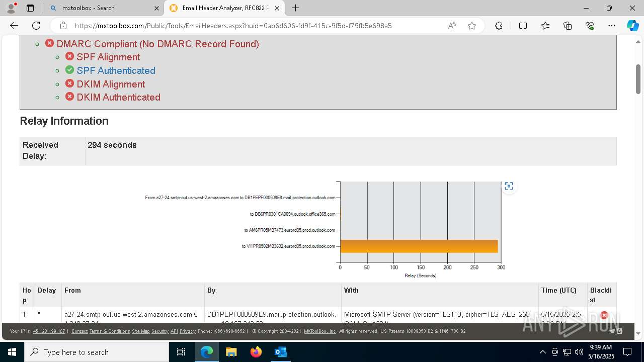This screenshot has height=362, width=644.
Task: Open the notification center
Action: (627, 352)
